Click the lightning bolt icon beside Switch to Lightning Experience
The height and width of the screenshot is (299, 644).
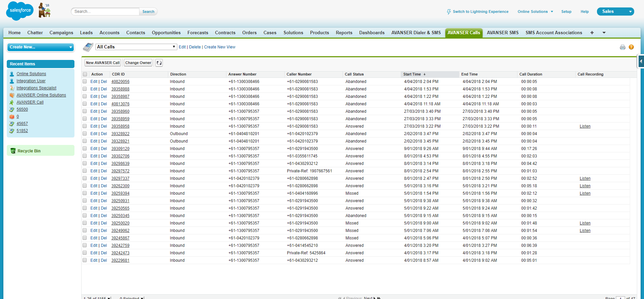pos(449,12)
